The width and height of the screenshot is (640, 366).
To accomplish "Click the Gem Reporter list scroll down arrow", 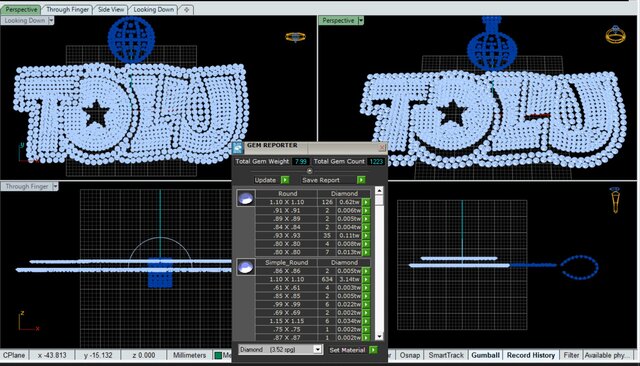I will [x=379, y=337].
